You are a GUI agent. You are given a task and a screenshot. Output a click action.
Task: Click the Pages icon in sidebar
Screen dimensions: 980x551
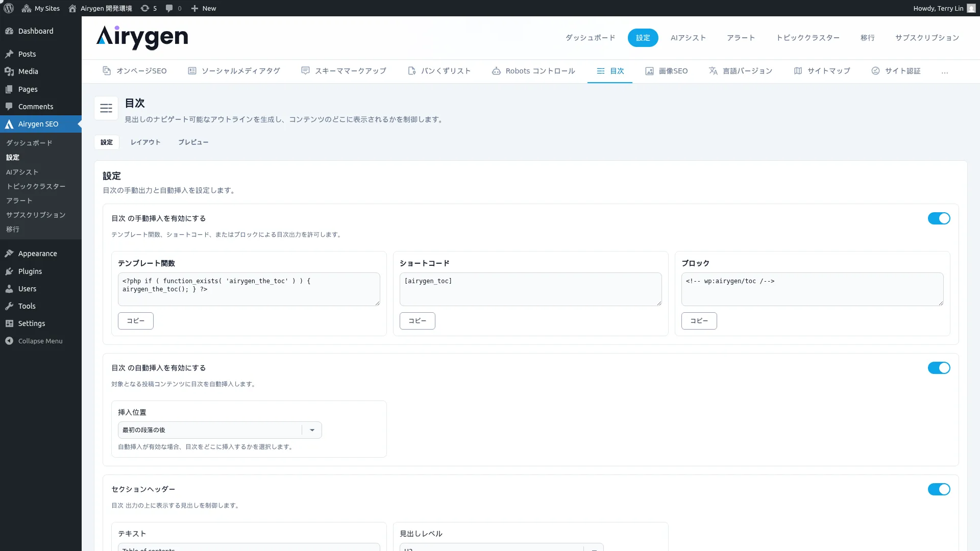tap(9, 89)
